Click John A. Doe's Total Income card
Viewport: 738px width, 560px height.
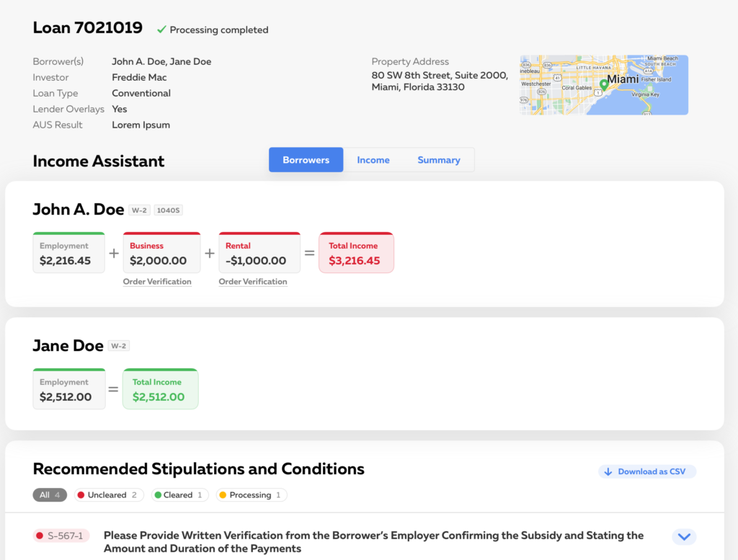pyautogui.click(x=356, y=252)
